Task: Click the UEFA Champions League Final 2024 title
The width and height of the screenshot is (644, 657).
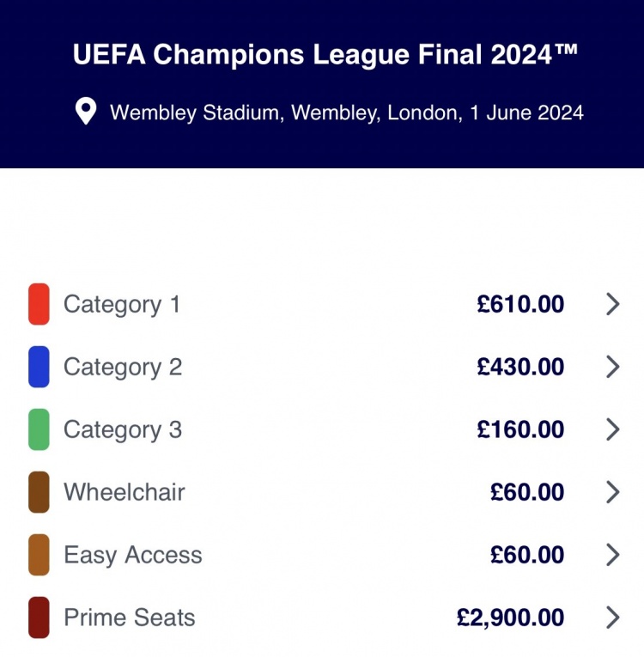Action: click(x=325, y=55)
